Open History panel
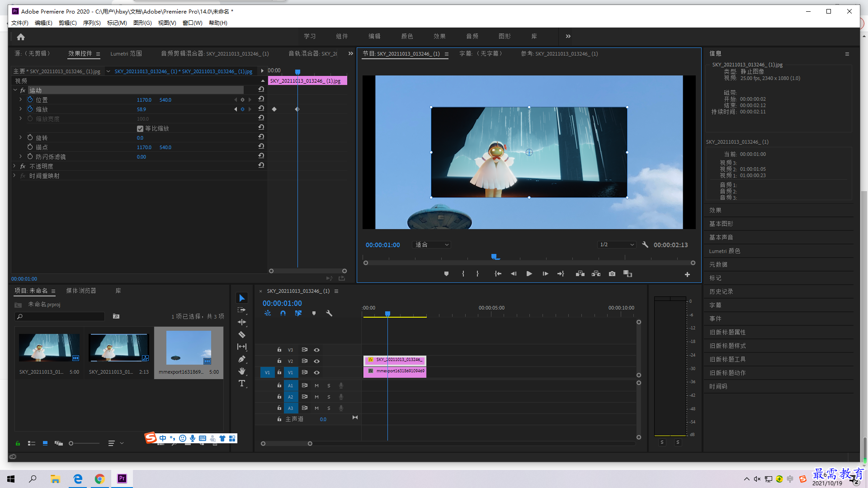Screen dimensions: 868x488 pos(721,291)
